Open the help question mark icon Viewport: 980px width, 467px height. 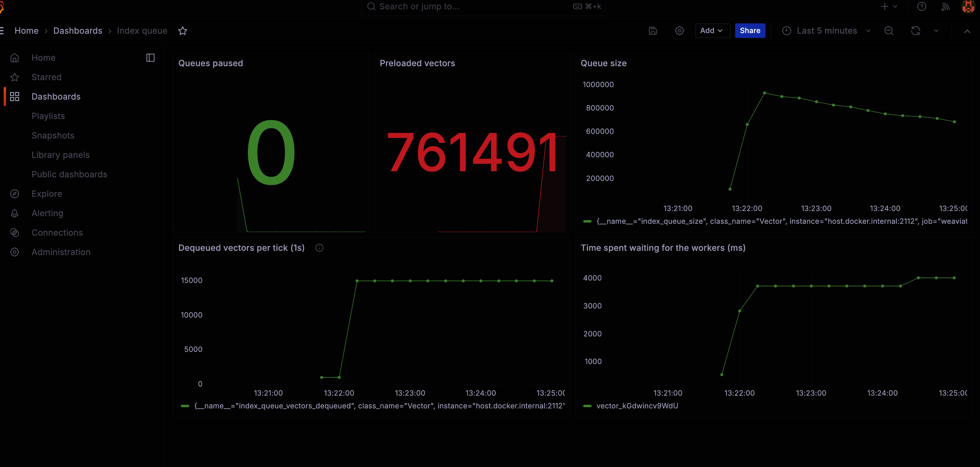(x=921, y=6)
